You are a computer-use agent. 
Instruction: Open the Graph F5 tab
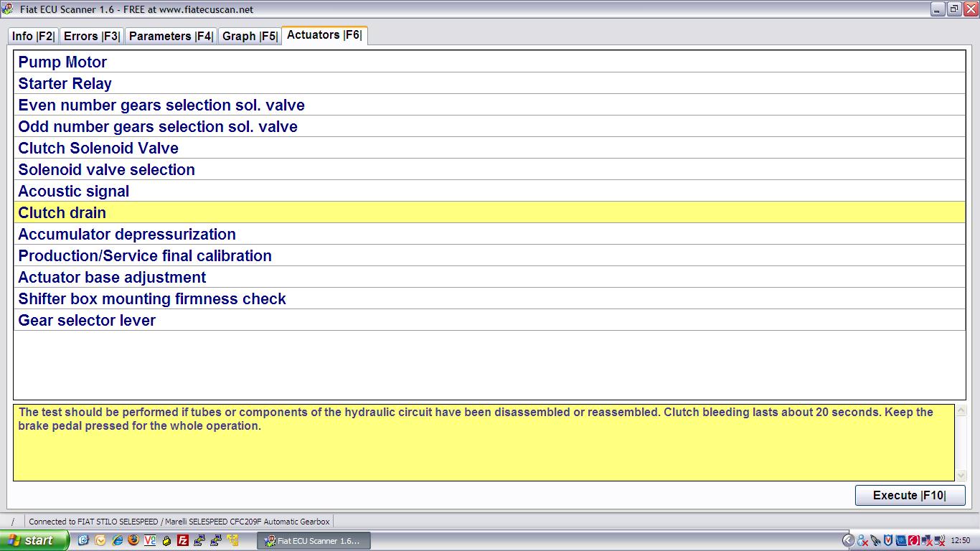pyautogui.click(x=249, y=36)
